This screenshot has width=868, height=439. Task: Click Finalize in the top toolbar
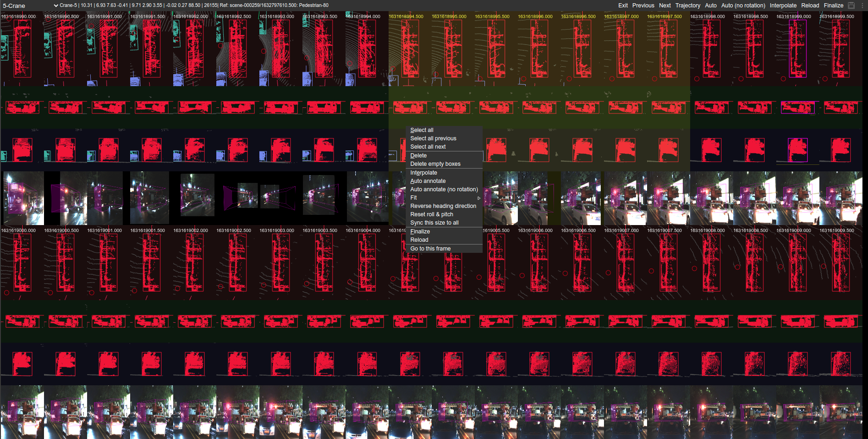[833, 6]
